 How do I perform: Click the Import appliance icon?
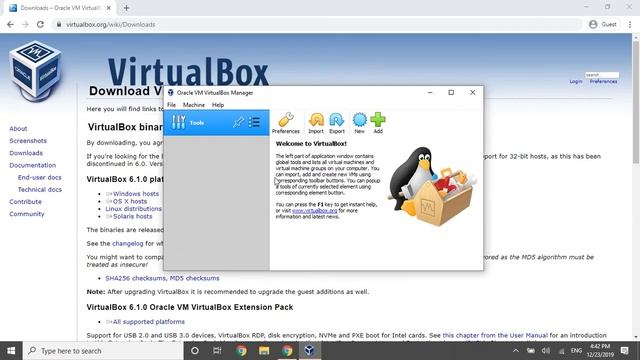tap(316, 123)
